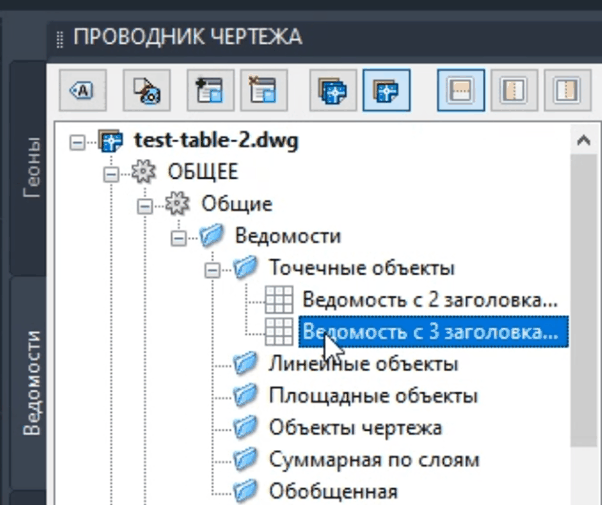Open the Ведомости side tab
602x505 pixels.
pos(32,380)
